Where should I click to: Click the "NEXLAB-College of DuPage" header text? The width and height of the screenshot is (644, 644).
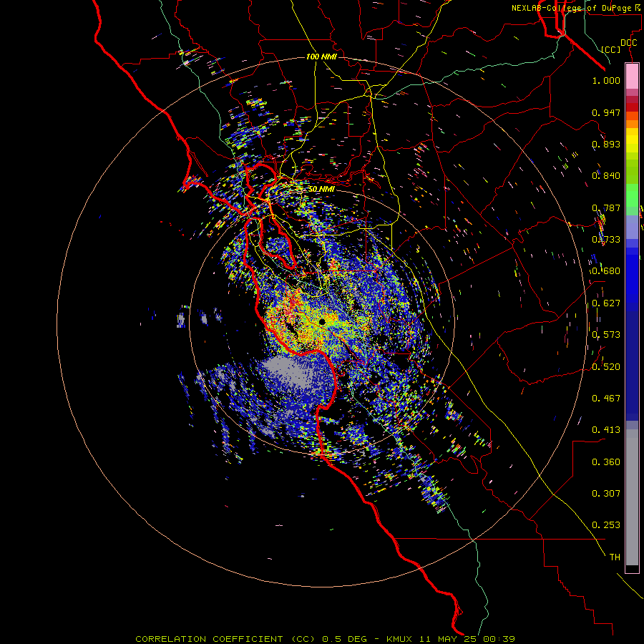point(571,8)
